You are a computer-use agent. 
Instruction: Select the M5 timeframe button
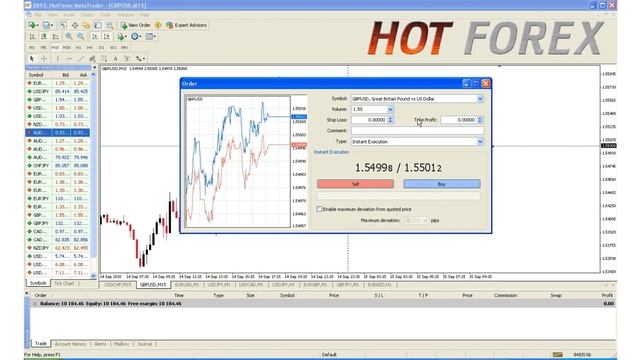pos(43,47)
